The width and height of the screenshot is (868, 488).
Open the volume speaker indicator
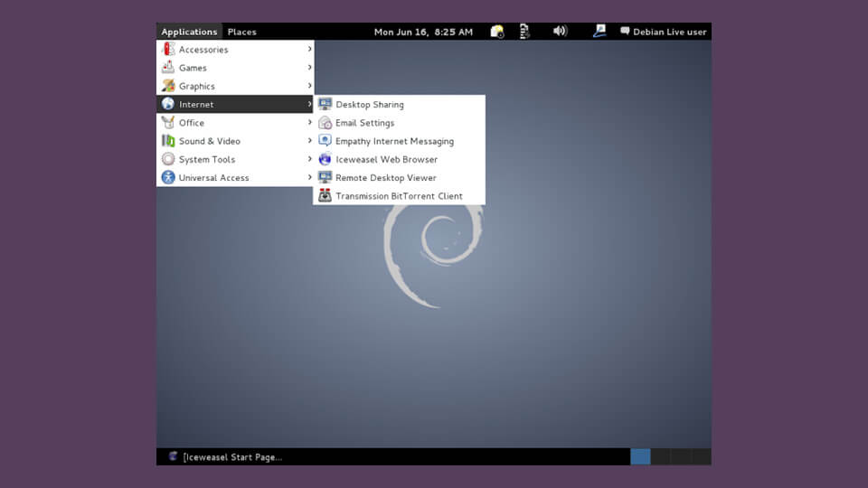tap(561, 31)
